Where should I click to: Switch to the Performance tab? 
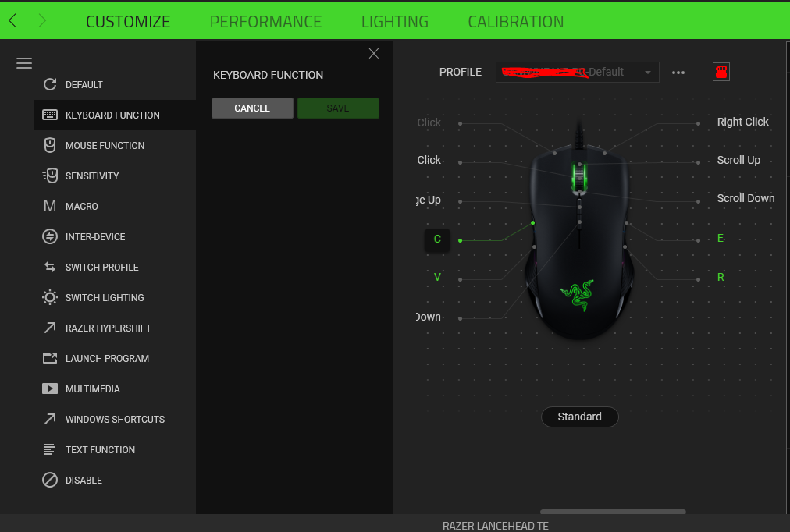click(x=265, y=21)
